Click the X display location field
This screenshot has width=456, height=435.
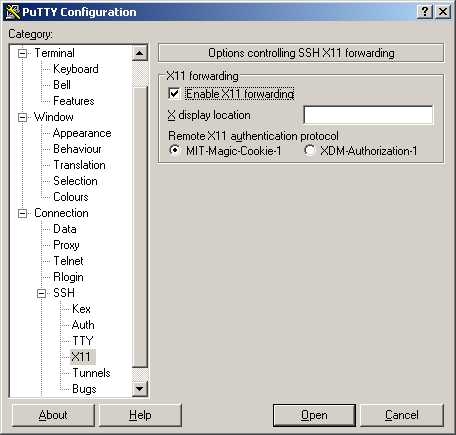[x=368, y=115]
